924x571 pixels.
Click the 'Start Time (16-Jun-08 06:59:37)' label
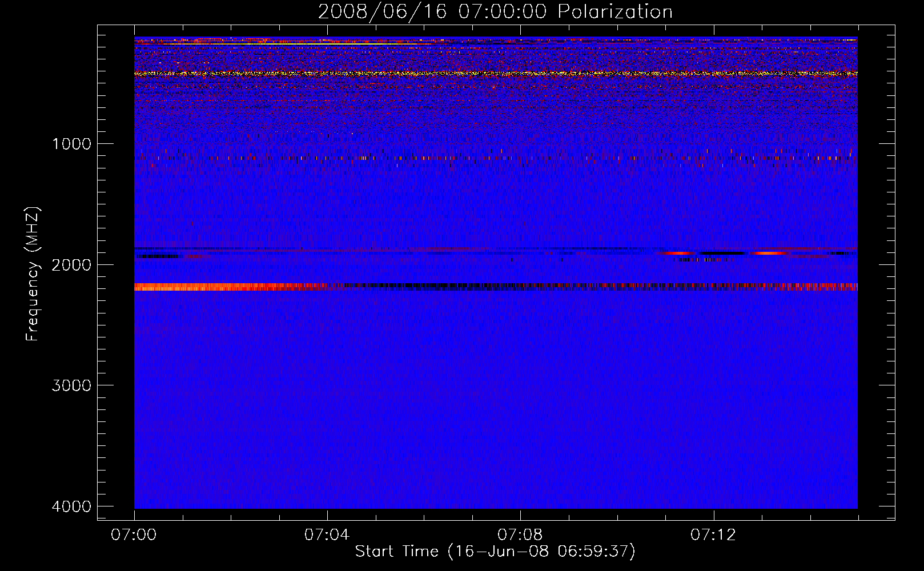click(495, 552)
